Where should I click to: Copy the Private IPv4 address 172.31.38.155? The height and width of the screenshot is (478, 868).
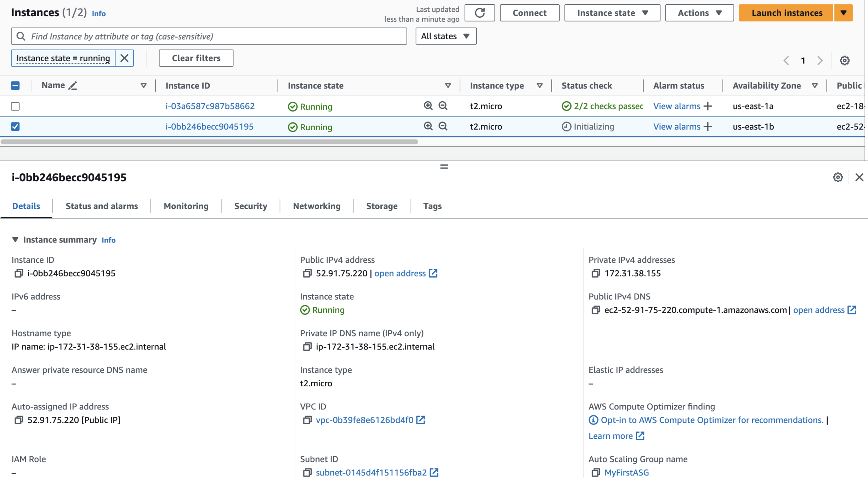click(596, 273)
